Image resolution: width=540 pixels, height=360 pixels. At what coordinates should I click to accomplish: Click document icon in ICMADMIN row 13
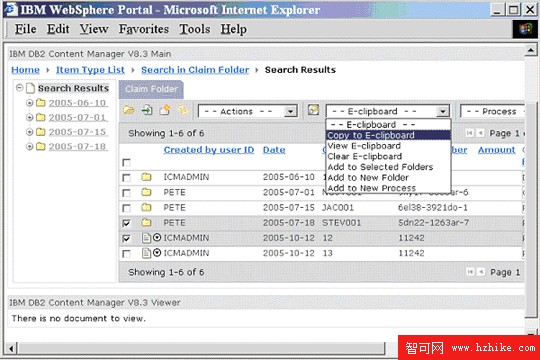(x=146, y=253)
